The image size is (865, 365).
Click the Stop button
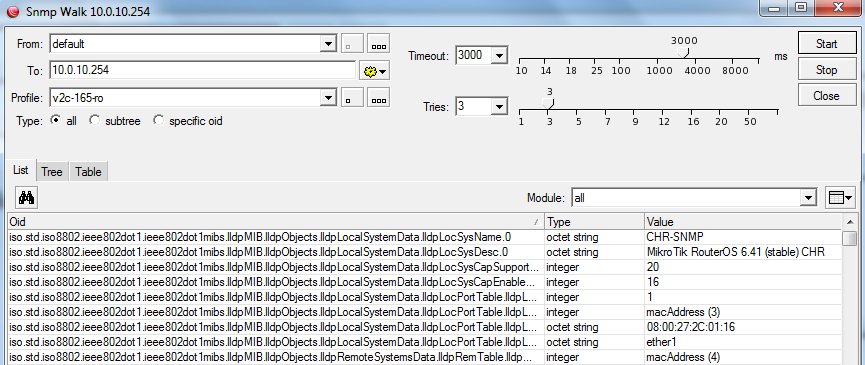click(x=826, y=70)
